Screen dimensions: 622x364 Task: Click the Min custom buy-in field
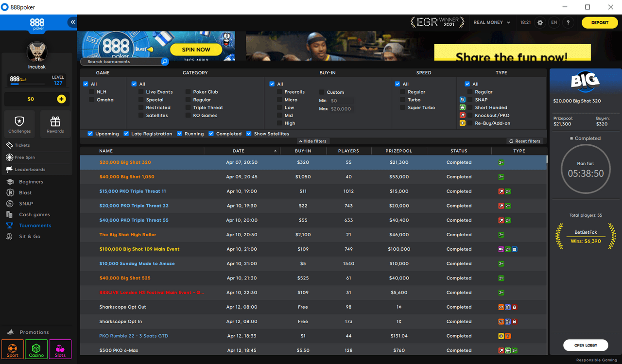point(342,101)
